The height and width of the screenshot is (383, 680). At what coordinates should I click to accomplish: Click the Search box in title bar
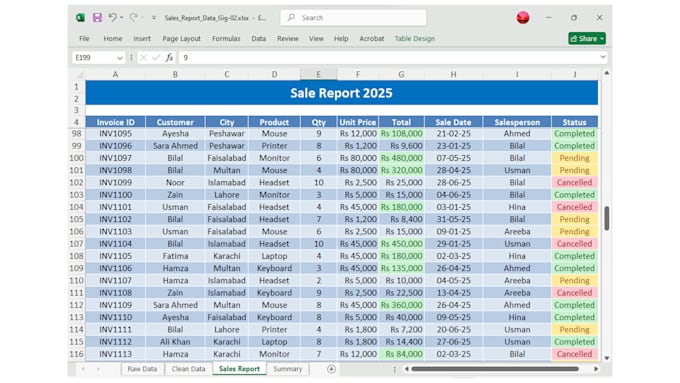point(353,17)
